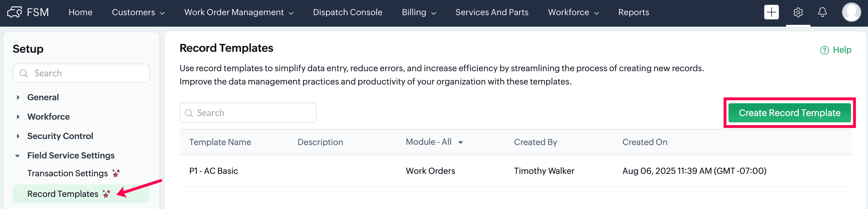Click the stars icon beside Transaction Settings
The width and height of the screenshot is (868, 209).
(116, 173)
